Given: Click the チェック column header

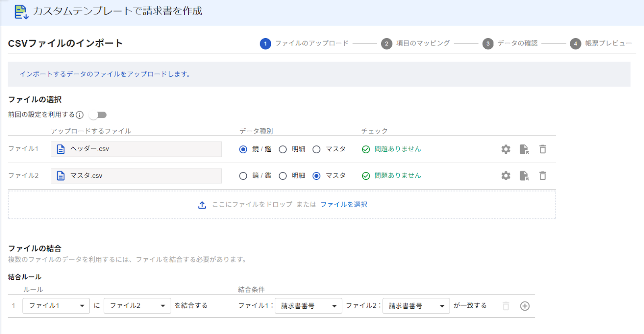Looking at the screenshot, I should click(x=374, y=131).
